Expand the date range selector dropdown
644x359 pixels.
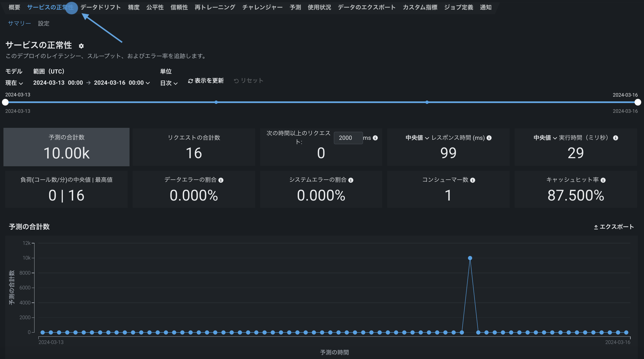148,83
